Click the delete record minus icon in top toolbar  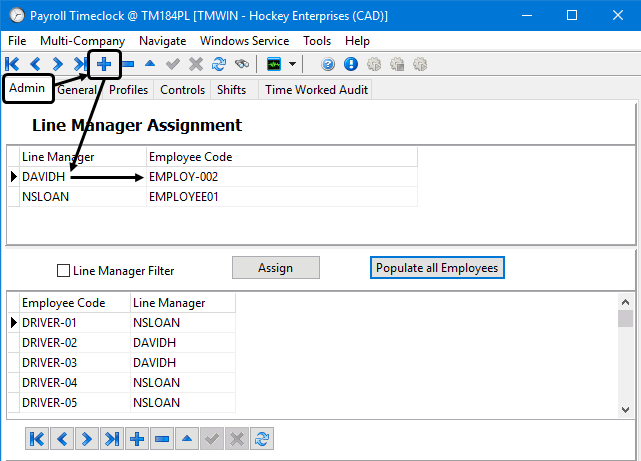click(128, 63)
